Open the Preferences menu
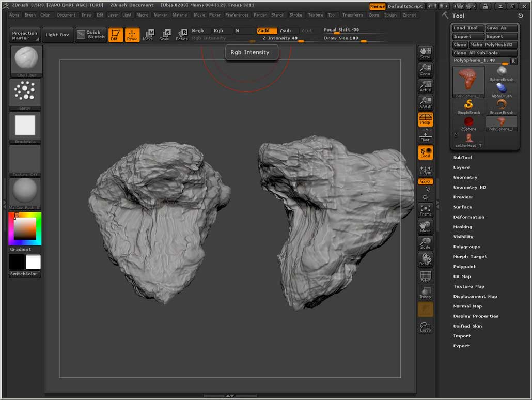This screenshot has width=532, height=400. [237, 15]
